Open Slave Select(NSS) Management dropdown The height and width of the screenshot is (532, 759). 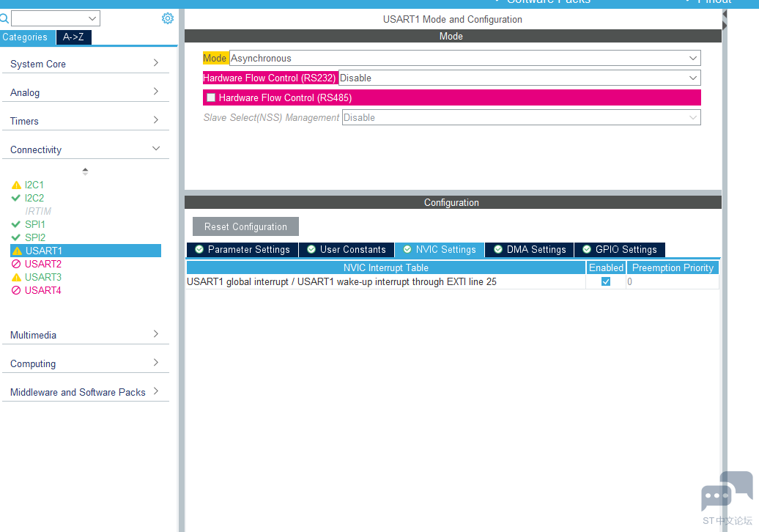pos(522,118)
